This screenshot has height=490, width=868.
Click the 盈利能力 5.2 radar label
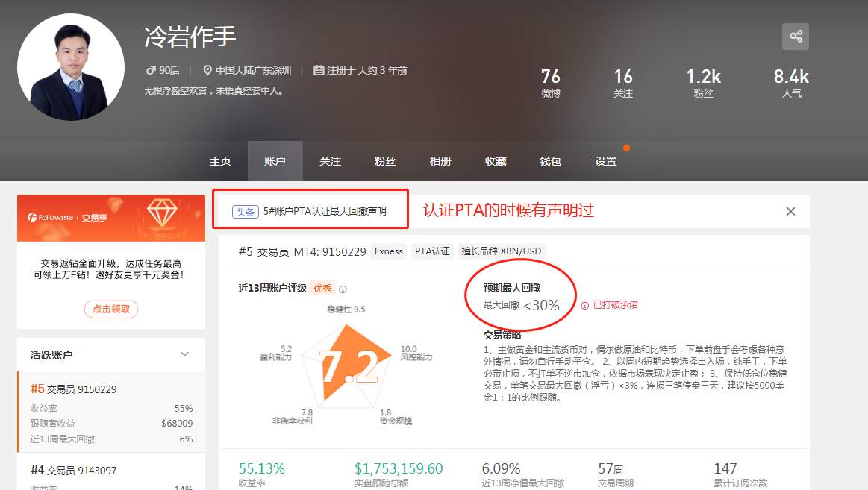click(275, 353)
